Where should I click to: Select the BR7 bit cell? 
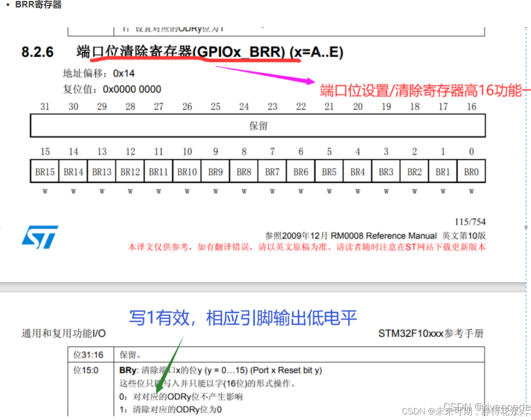point(272,171)
